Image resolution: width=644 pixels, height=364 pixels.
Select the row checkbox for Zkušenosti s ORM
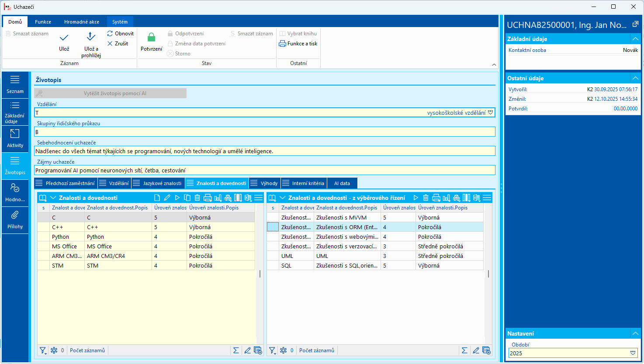[273, 227]
